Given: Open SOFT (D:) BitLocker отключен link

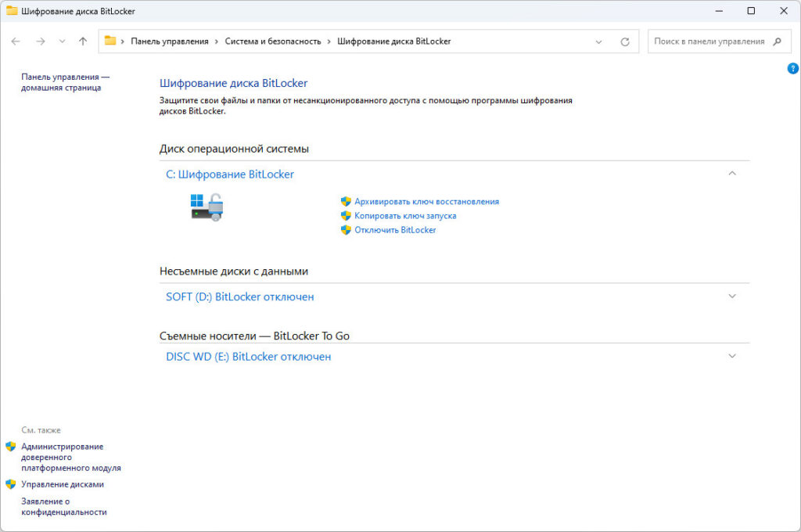Looking at the screenshot, I should click(239, 297).
